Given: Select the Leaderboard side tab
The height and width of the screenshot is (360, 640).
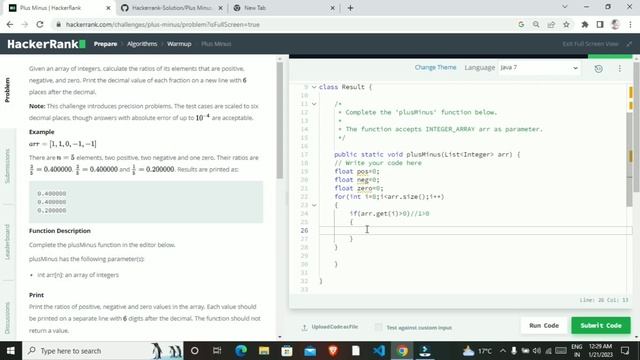Looking at the screenshot, I should click(7, 242).
